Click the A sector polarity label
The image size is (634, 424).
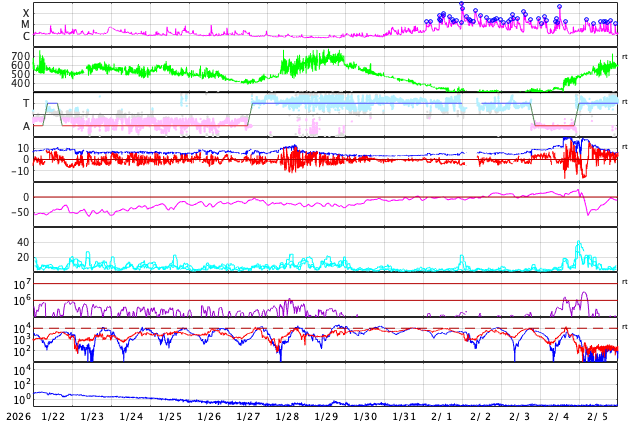pyautogui.click(x=26, y=126)
